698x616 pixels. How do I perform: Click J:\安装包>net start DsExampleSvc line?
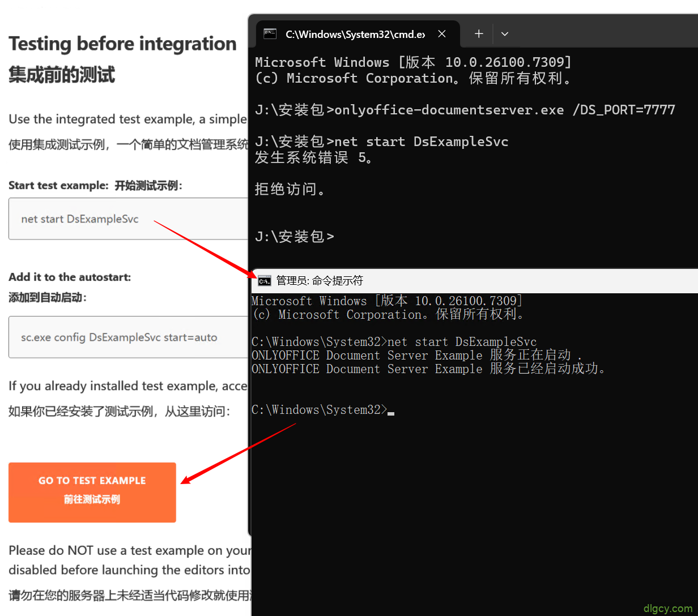(x=382, y=142)
